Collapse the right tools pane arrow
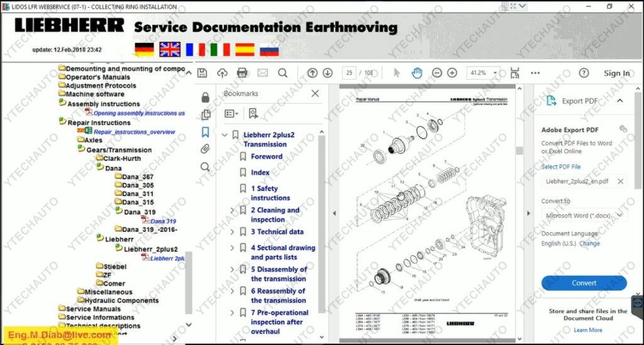Screen dimensions: 644x345 point(528,213)
